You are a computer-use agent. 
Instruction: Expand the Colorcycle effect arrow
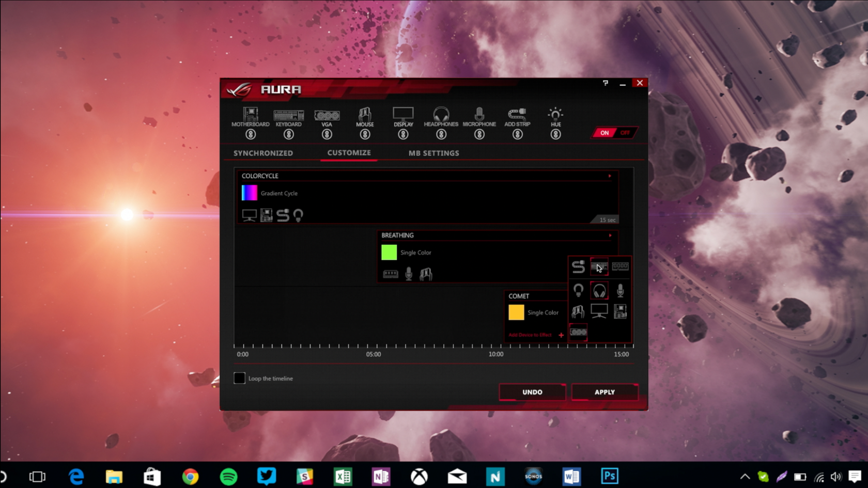(x=610, y=176)
